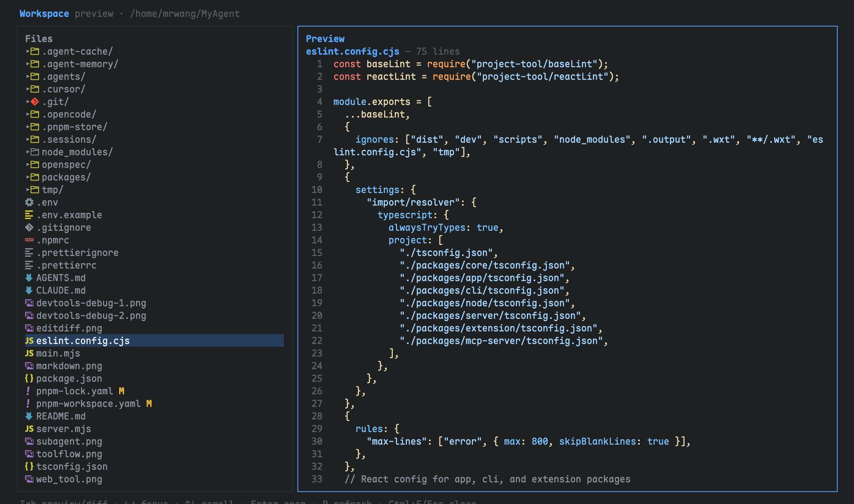Click the .pnpm-store folder icon
This screenshot has height=504, width=854.
pyautogui.click(x=35, y=127)
